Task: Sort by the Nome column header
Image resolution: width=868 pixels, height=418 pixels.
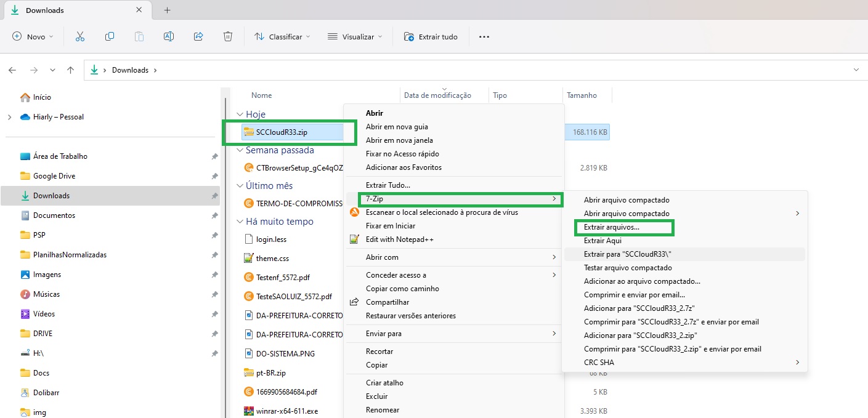Action: pos(261,95)
